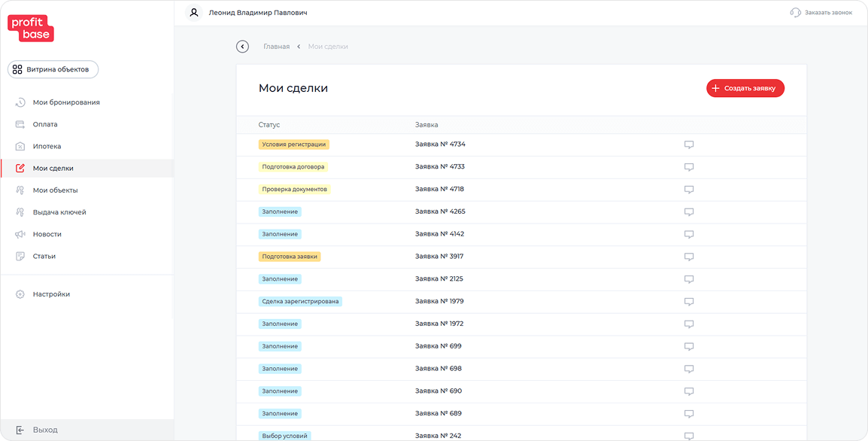Select status tag Проверка документов

pos(295,189)
